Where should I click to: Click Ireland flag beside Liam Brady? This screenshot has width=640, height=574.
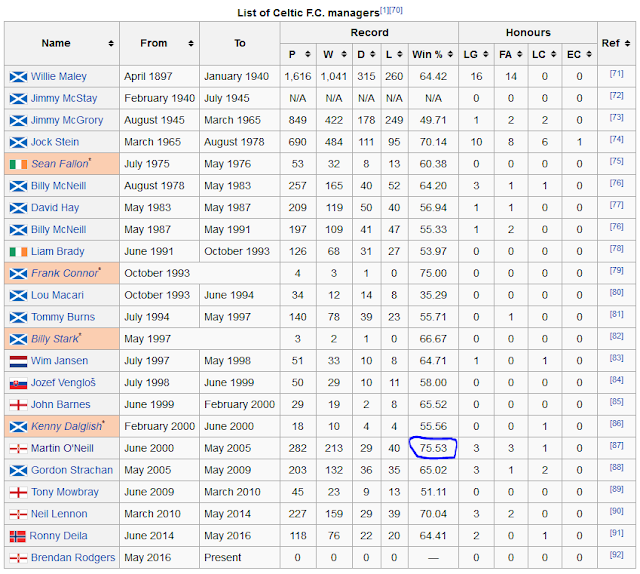click(x=18, y=251)
